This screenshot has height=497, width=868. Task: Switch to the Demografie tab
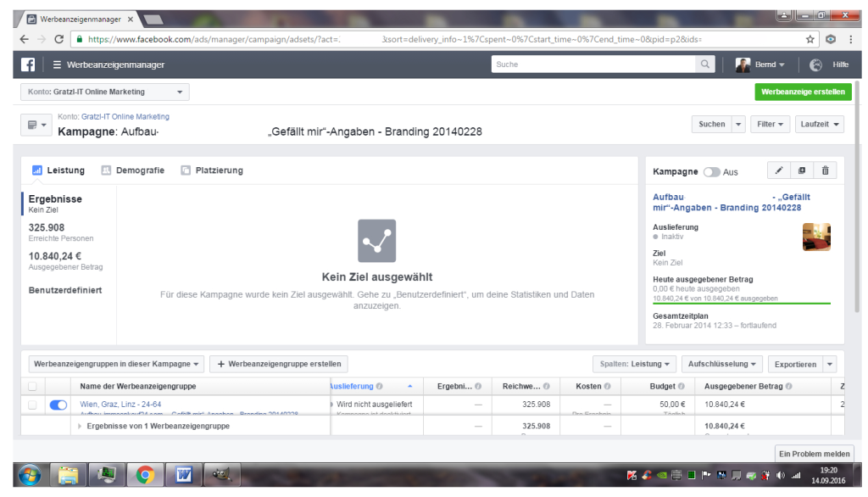(x=133, y=170)
